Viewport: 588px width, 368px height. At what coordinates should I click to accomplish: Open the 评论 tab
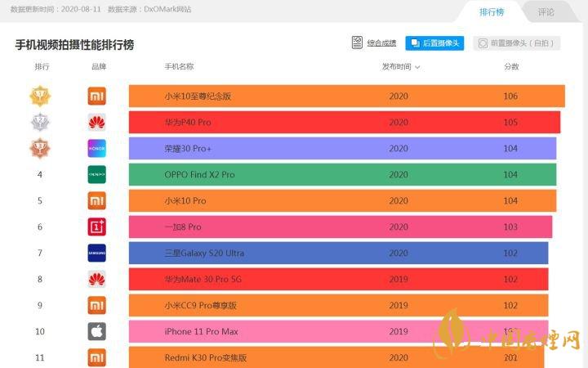(x=546, y=12)
